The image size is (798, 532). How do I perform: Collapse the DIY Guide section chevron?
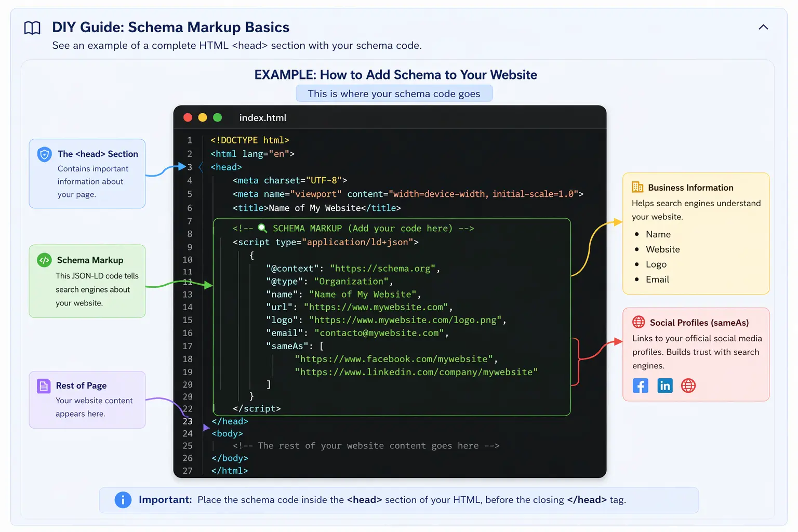pos(763,27)
